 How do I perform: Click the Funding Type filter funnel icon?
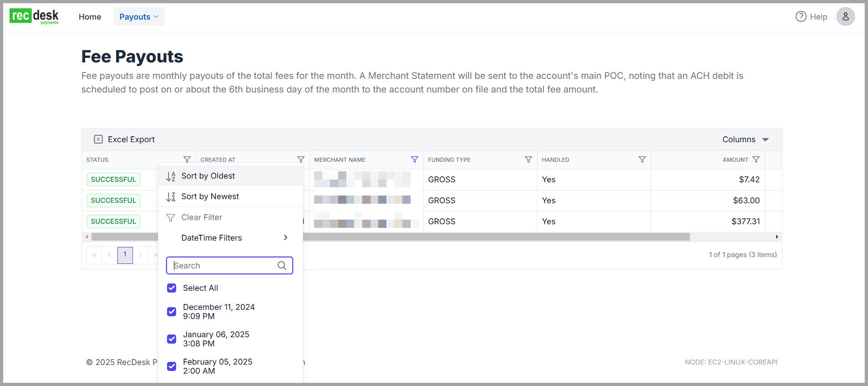pyautogui.click(x=528, y=160)
